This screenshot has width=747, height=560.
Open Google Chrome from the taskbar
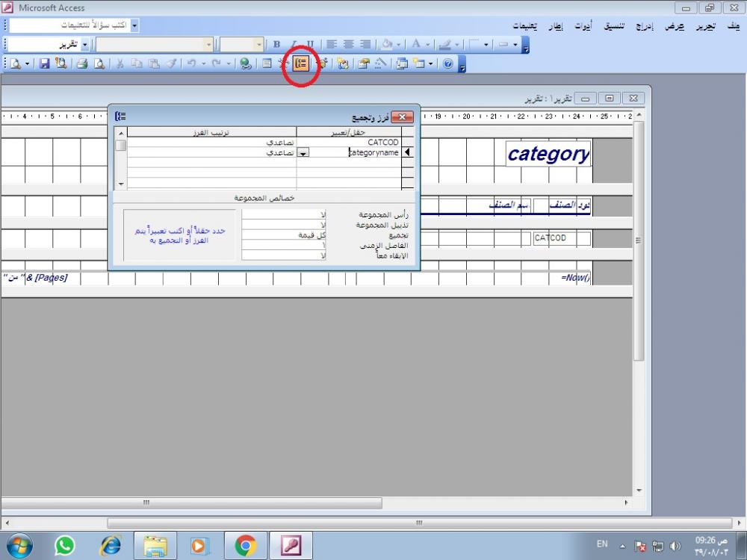click(x=245, y=545)
